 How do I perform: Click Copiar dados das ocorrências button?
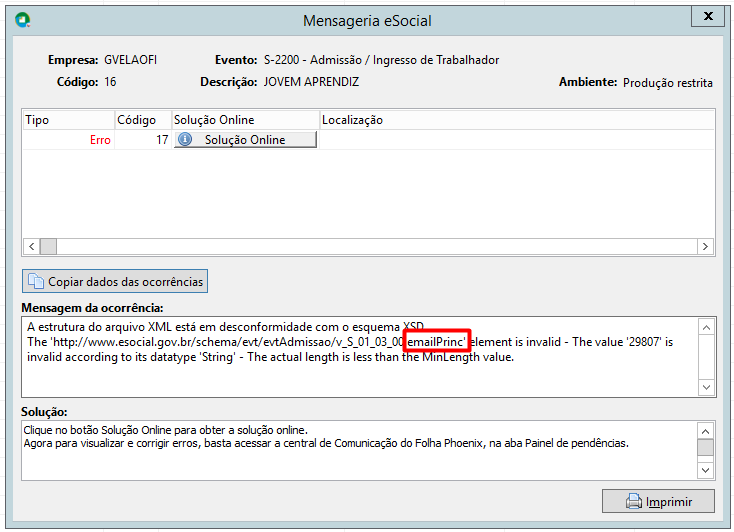pyautogui.click(x=115, y=281)
